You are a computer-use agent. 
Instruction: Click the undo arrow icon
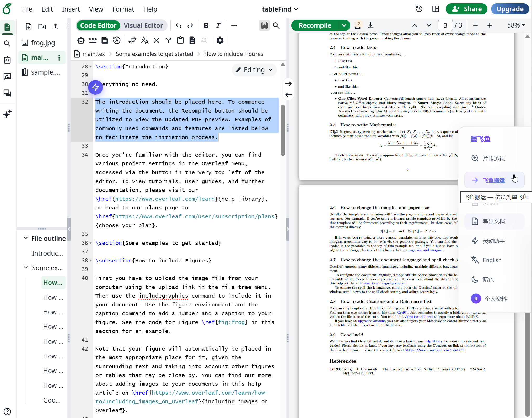(x=179, y=25)
